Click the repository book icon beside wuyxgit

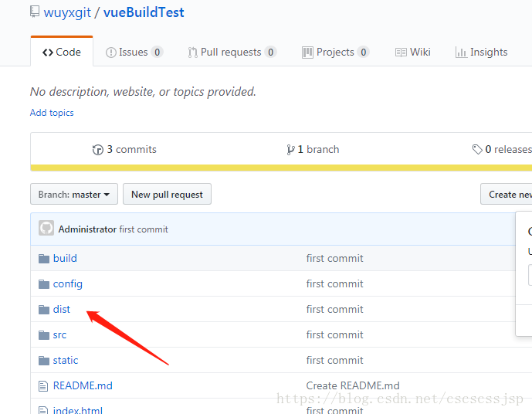point(35,12)
